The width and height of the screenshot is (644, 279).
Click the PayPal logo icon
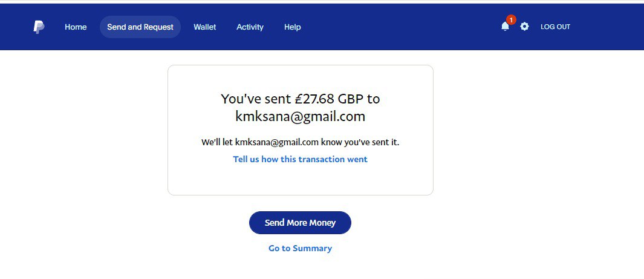[39, 27]
